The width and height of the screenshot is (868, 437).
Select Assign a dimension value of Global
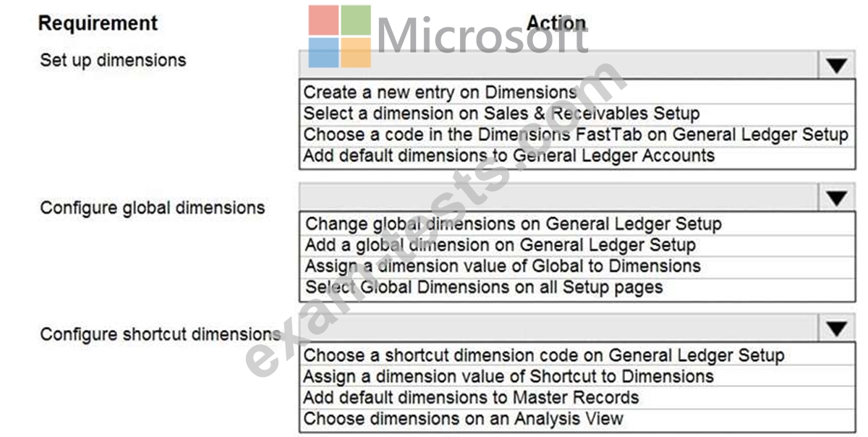pyautogui.click(x=577, y=266)
